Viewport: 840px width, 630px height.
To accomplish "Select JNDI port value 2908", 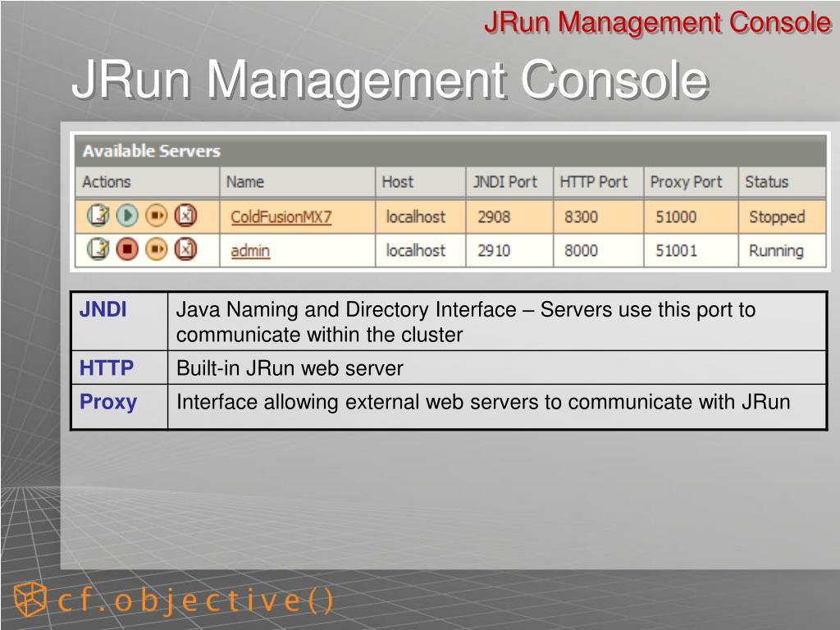I will coord(494,217).
